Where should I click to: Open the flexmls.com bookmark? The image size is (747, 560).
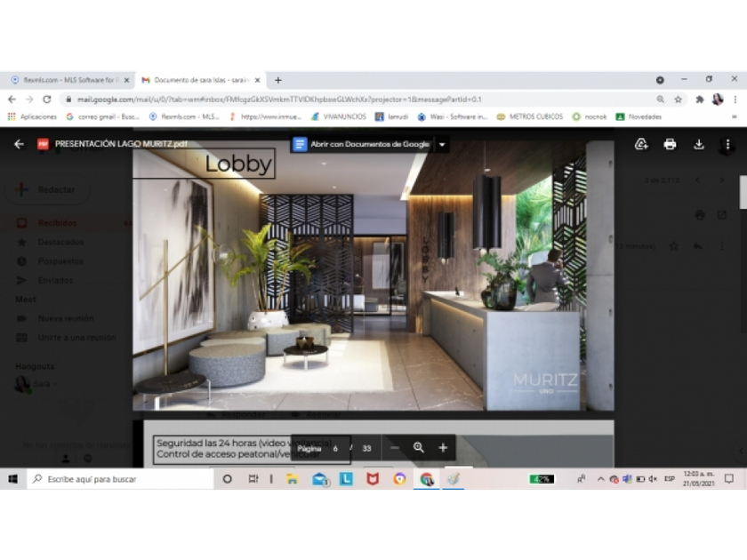point(184,116)
